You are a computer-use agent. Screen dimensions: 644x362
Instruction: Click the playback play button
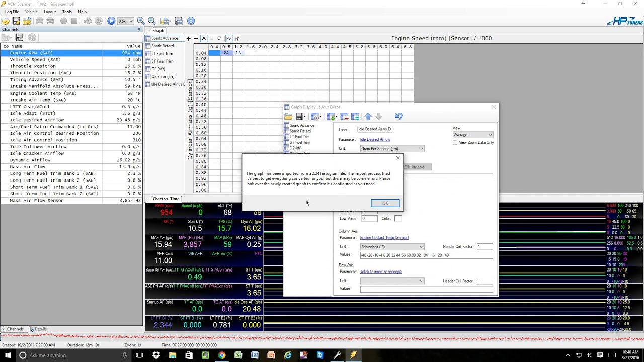coord(111,21)
